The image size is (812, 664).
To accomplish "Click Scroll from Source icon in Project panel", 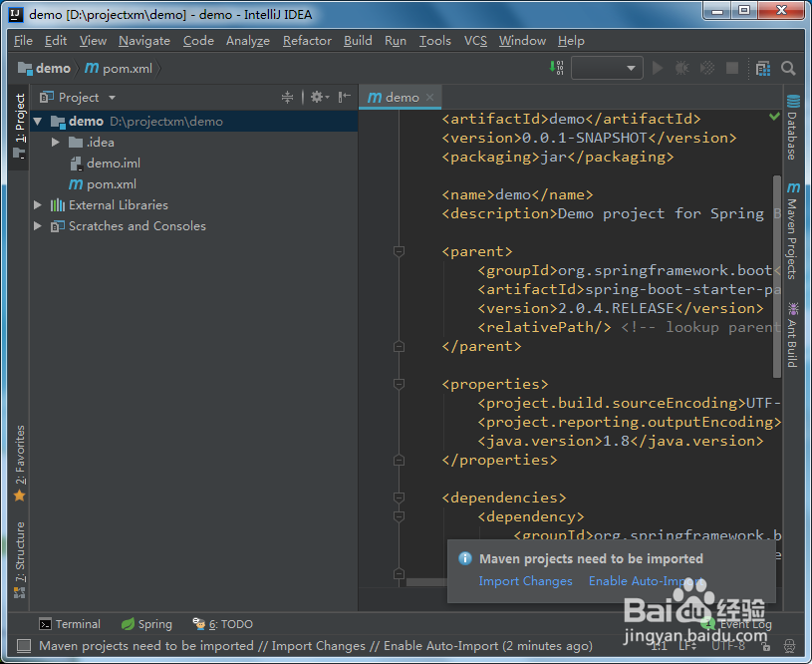I will 287,97.
